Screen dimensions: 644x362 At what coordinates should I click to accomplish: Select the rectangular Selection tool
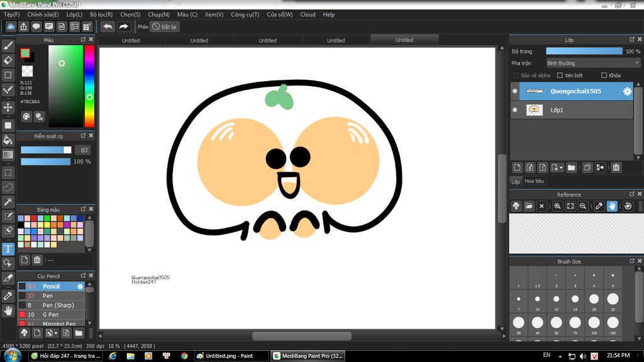8,173
